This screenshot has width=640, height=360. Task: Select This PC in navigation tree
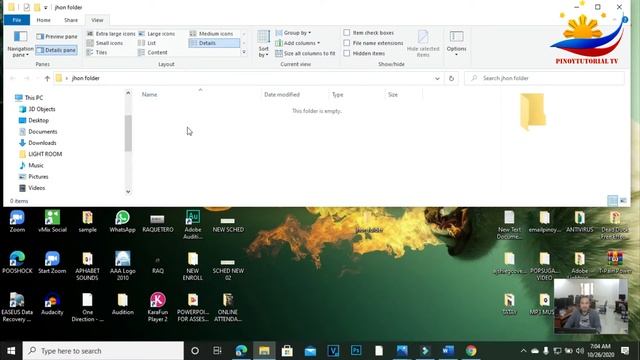pyautogui.click(x=29, y=98)
